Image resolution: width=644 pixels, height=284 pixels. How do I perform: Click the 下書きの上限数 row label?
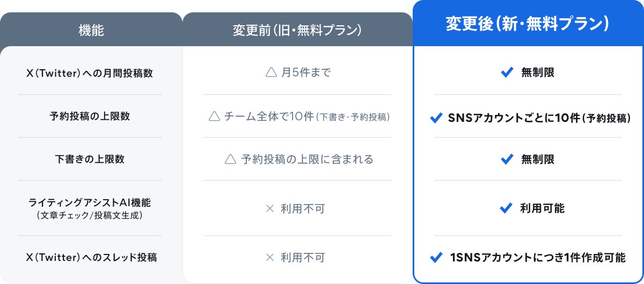pyautogui.click(x=90, y=159)
